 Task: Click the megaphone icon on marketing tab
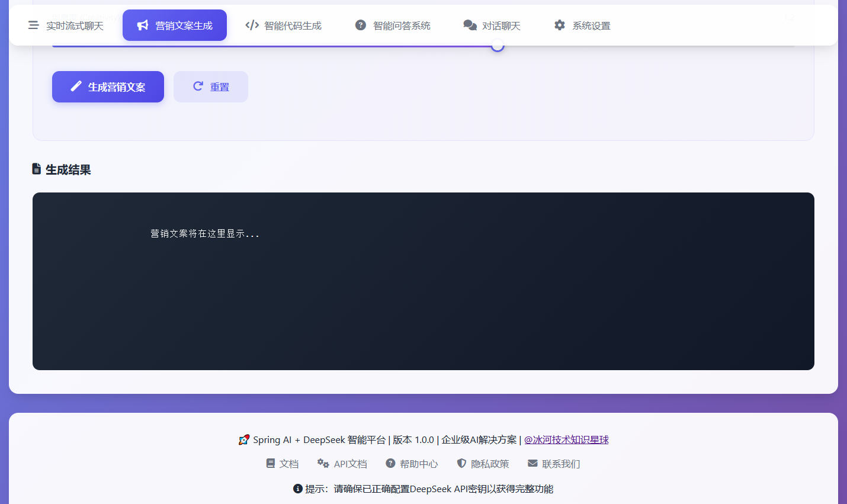(143, 25)
